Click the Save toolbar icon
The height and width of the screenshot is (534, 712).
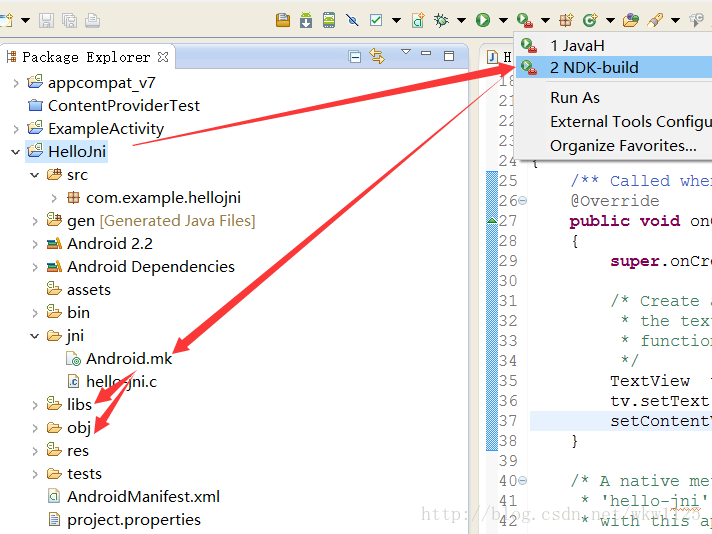(46, 20)
